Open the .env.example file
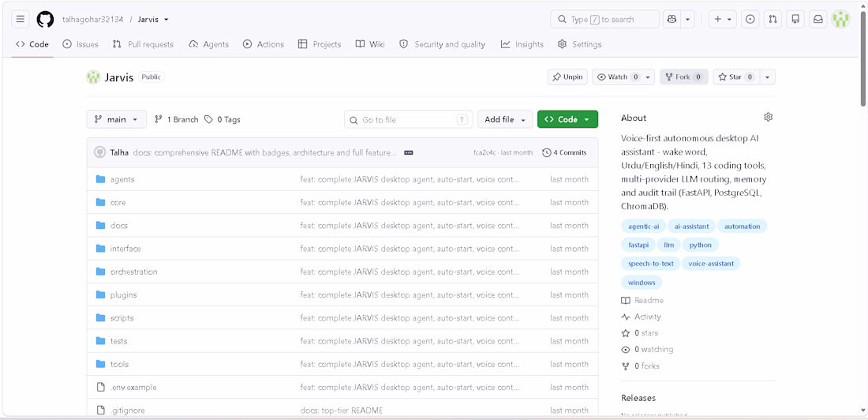This screenshot has height=420, width=868. (133, 388)
